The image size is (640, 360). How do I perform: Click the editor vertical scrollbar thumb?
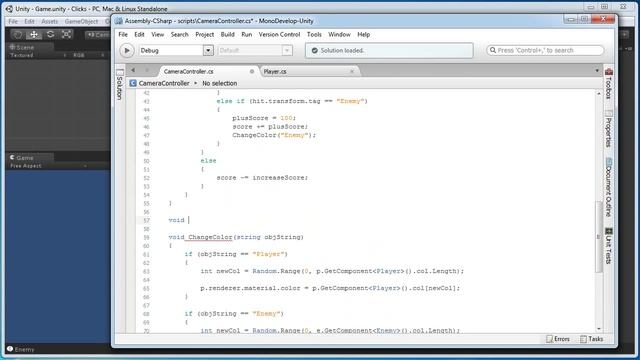[599, 237]
